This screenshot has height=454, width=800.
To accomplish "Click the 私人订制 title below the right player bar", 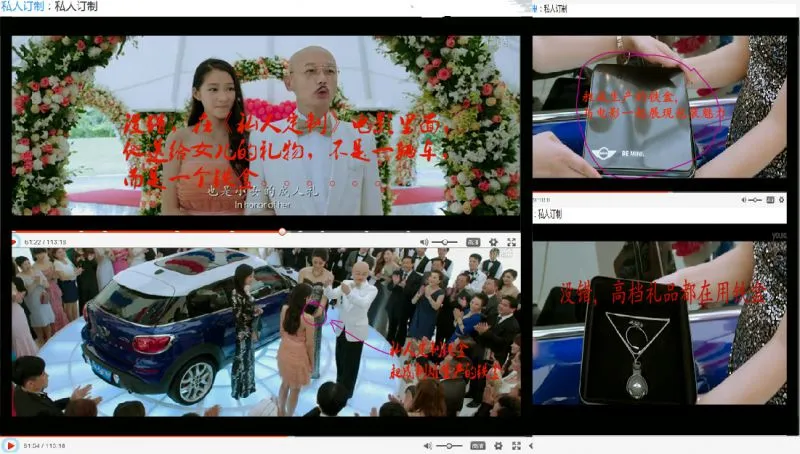I will click(x=550, y=214).
